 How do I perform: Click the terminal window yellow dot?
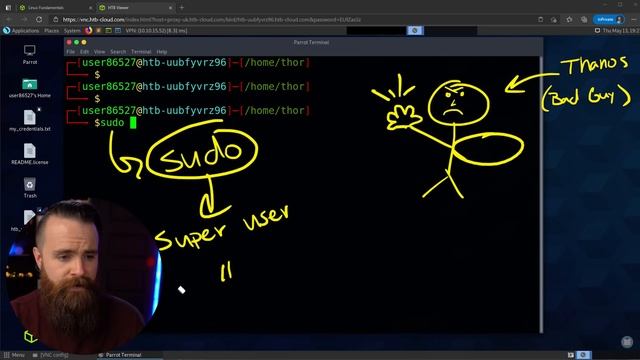(x=84, y=42)
